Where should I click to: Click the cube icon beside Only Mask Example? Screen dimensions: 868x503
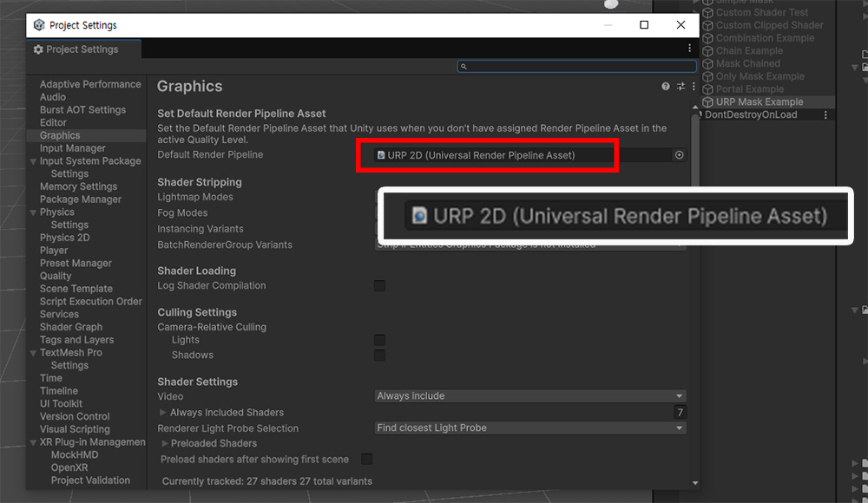point(708,76)
